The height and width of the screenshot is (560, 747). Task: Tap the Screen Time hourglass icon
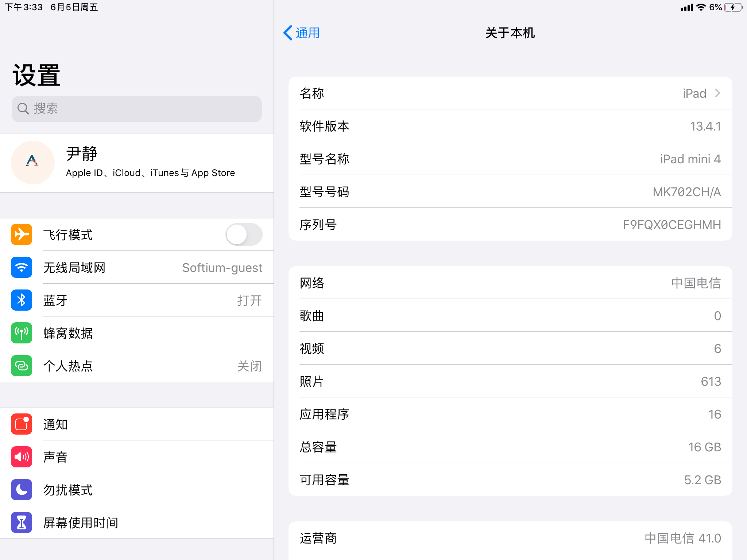click(x=22, y=522)
